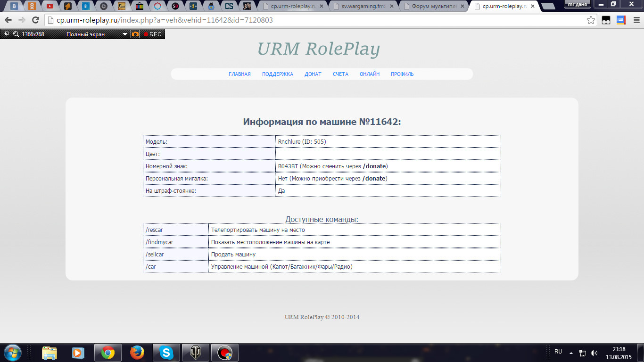Screen dimensions: 644x362
Task: Launch Firefox from the taskbar
Action: (x=137, y=353)
